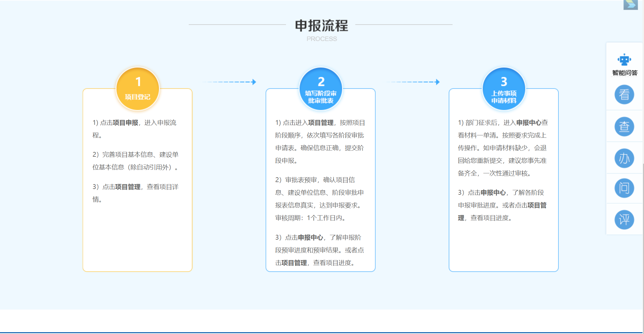Screen dimensions: 644x334
Task: Click the PROCESS subtitle text
Action: pyautogui.click(x=322, y=39)
